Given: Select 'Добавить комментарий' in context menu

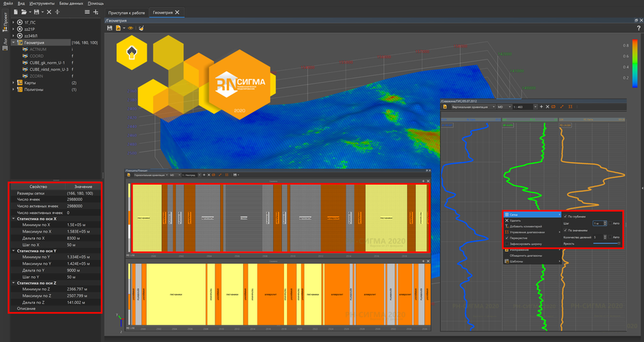Looking at the screenshot, I should pos(527,227).
